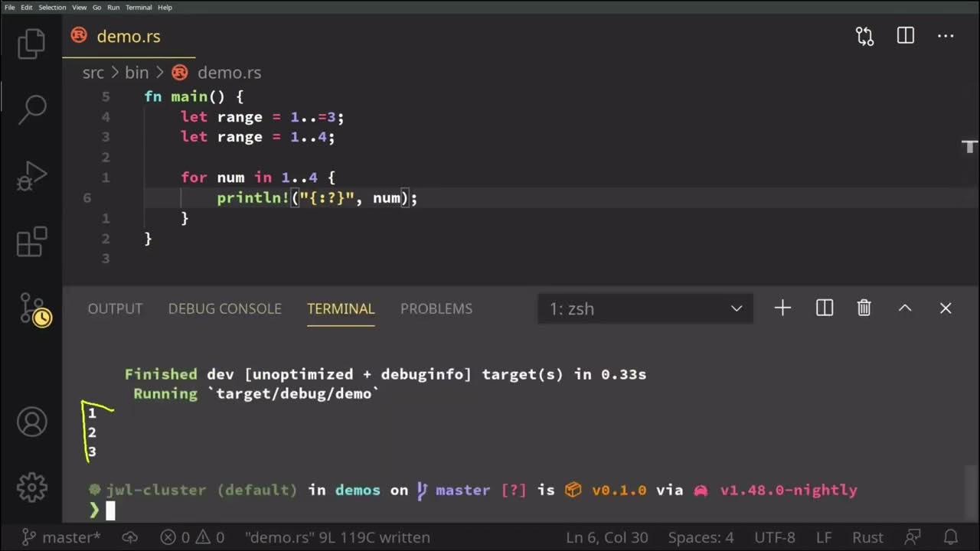Open the Edit menu
This screenshot has width=980, height=551.
point(27,7)
